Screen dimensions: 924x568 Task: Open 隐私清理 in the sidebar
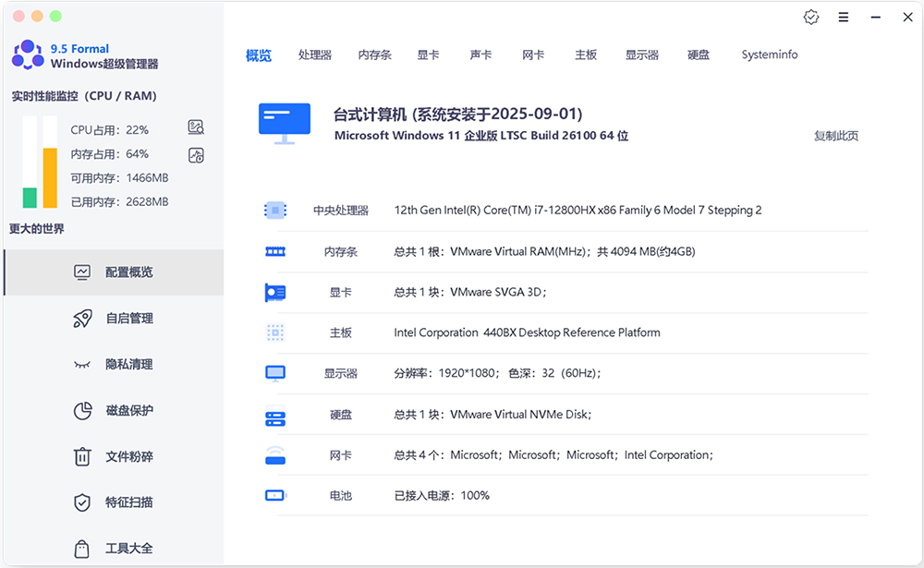click(x=114, y=364)
